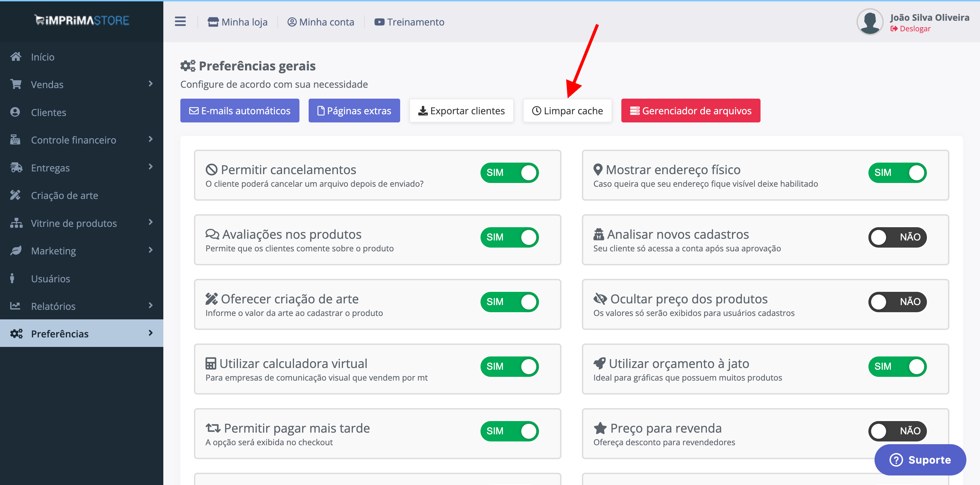Open Minha conta in top bar

[x=321, y=22]
